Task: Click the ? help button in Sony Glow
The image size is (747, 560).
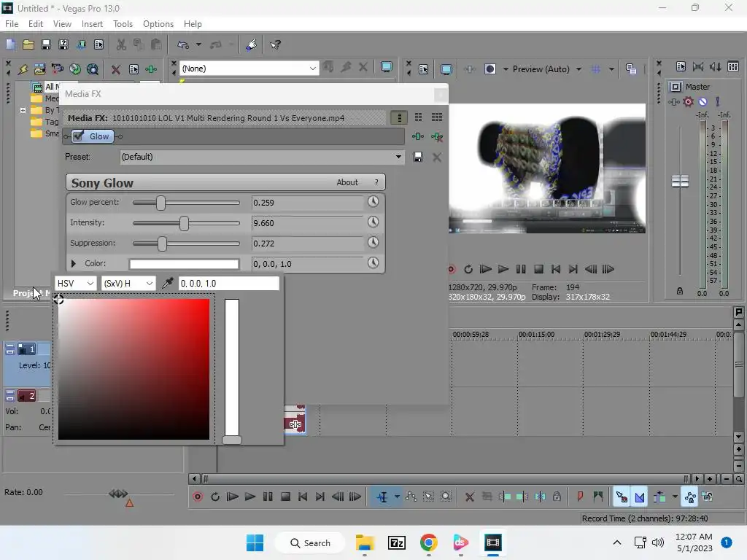Action: tap(376, 182)
